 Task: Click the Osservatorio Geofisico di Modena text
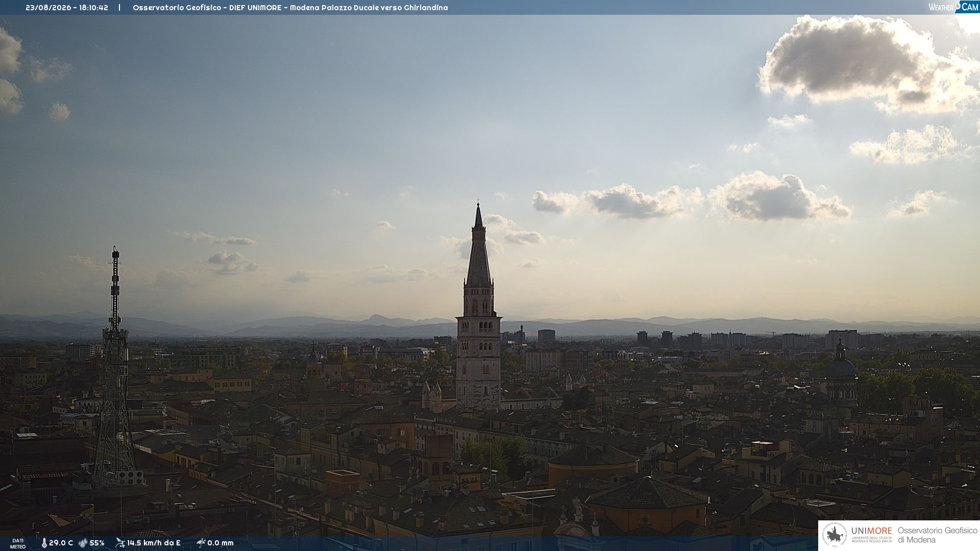point(937,535)
